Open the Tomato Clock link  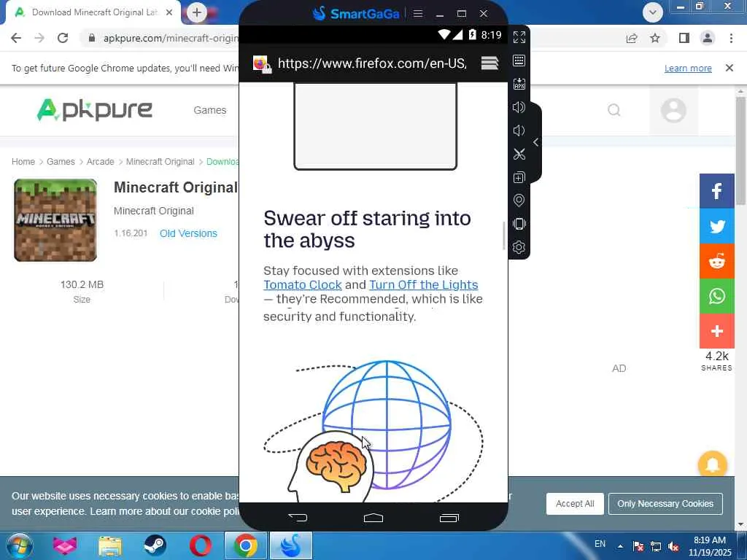tap(303, 285)
